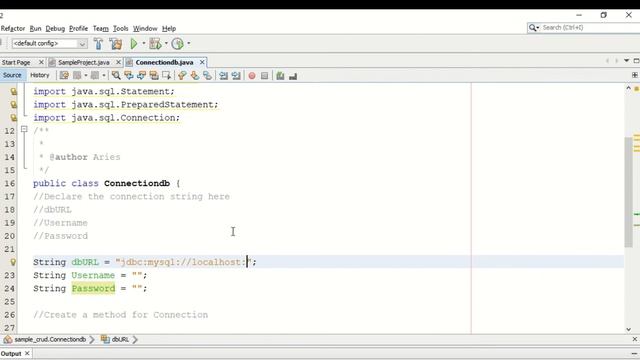Switch to History view
640x360 pixels.
(40, 75)
